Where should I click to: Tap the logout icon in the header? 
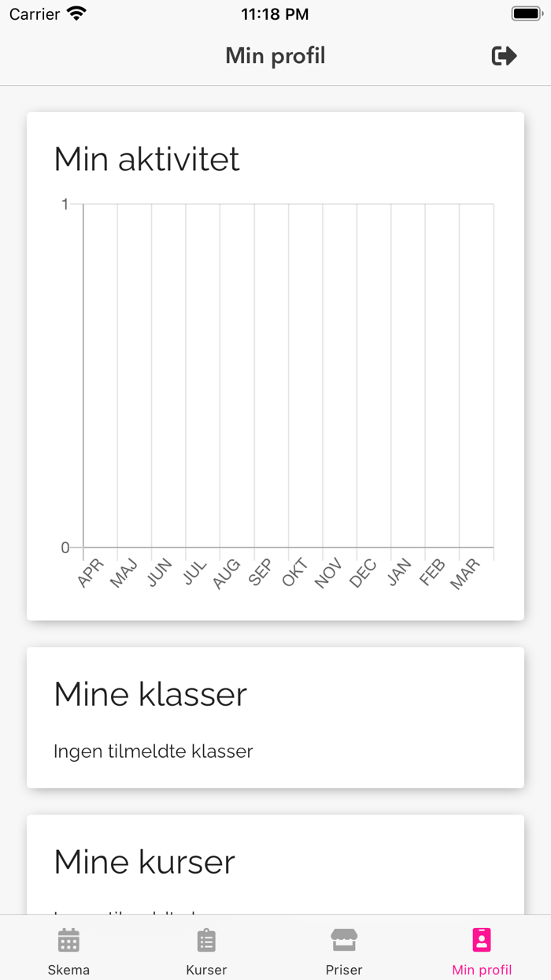coord(504,56)
